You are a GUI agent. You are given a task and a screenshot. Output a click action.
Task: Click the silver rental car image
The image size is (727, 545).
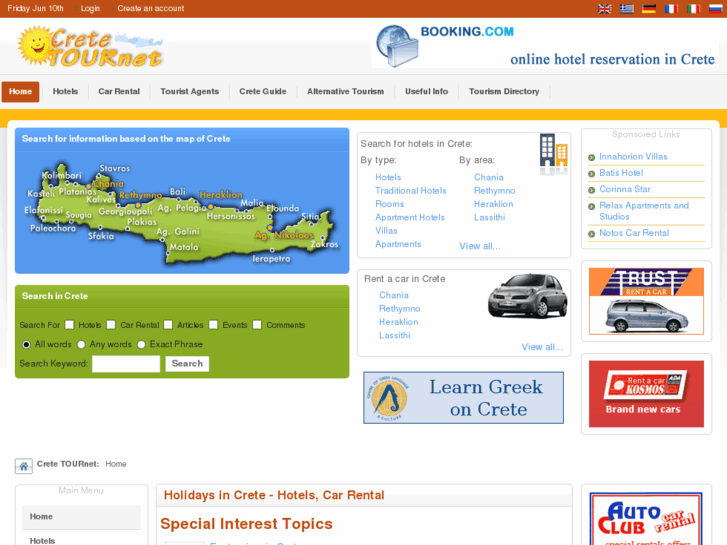528,296
